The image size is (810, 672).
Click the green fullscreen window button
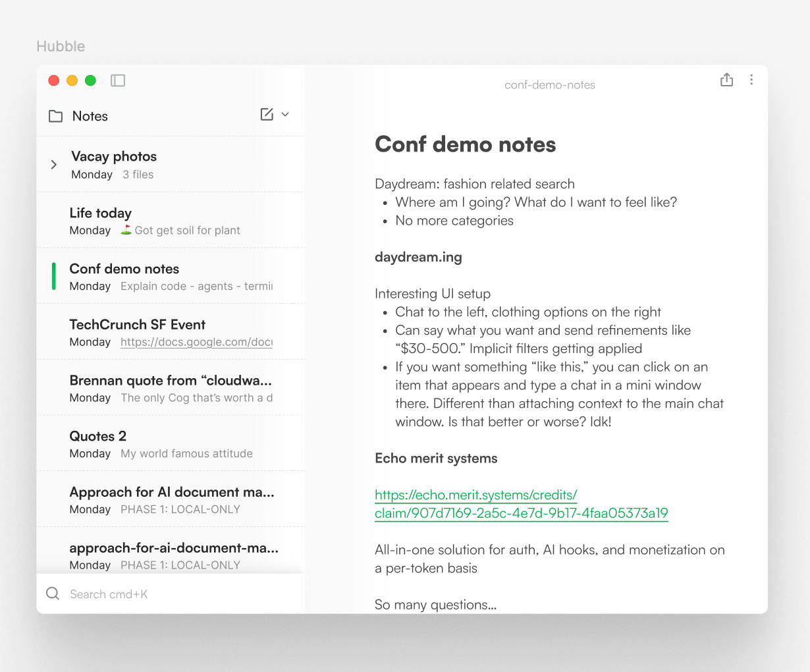91,80
